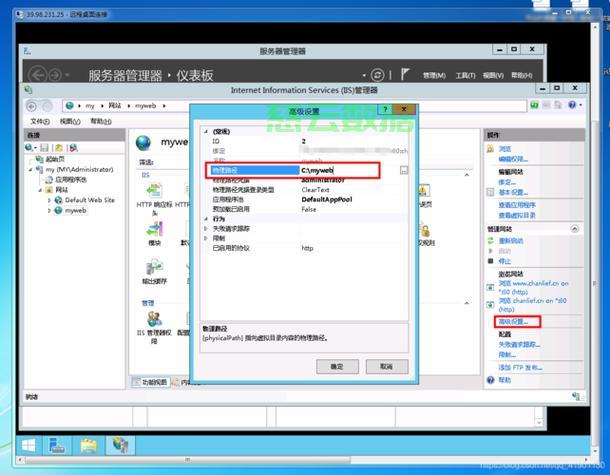Click the 重新启动 restart site link
Screen dimensions: 610x475
point(511,241)
